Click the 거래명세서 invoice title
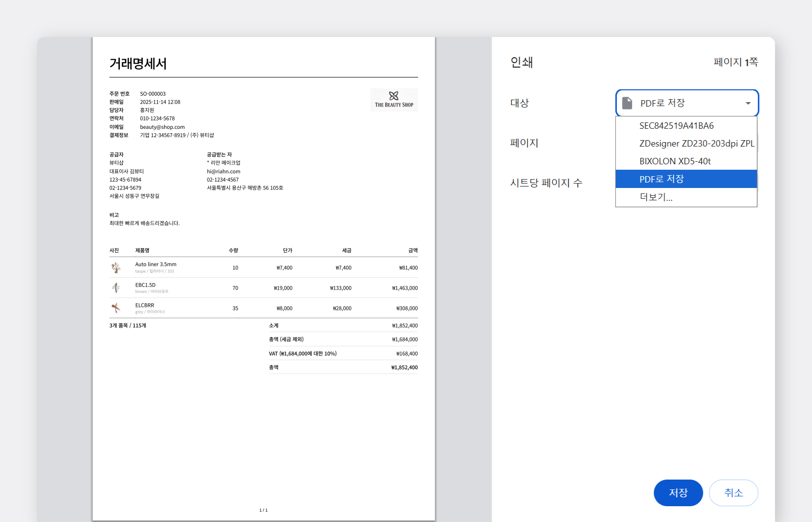 point(138,64)
